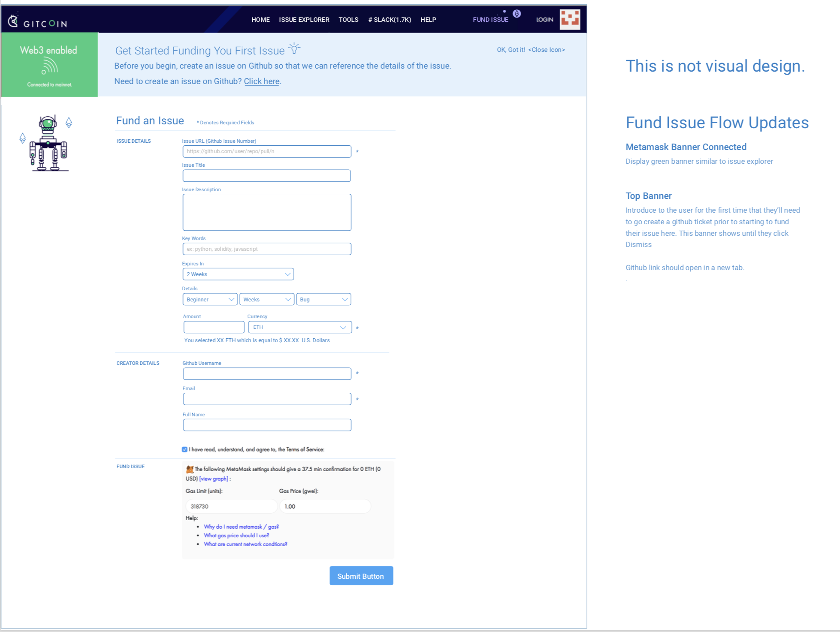The height and width of the screenshot is (632, 840).
Task: Click the Ethereum diamond icon beside the robot
Action: coord(69,123)
